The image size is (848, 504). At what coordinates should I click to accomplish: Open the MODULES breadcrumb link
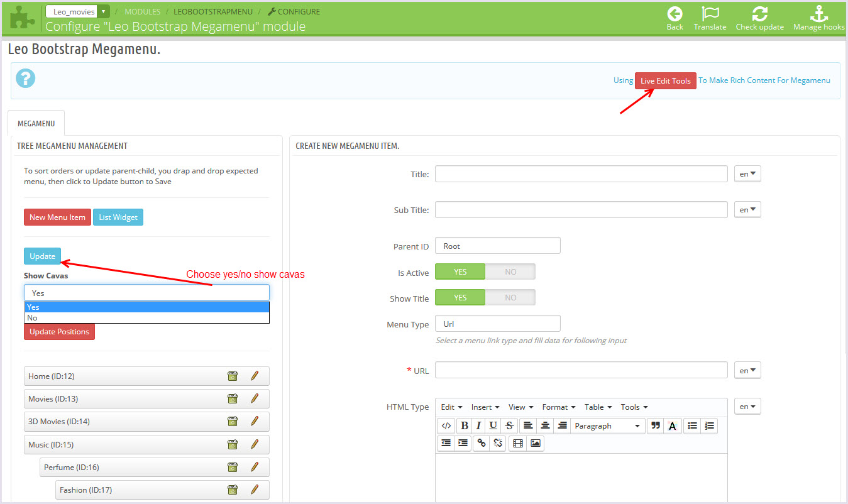(x=143, y=11)
